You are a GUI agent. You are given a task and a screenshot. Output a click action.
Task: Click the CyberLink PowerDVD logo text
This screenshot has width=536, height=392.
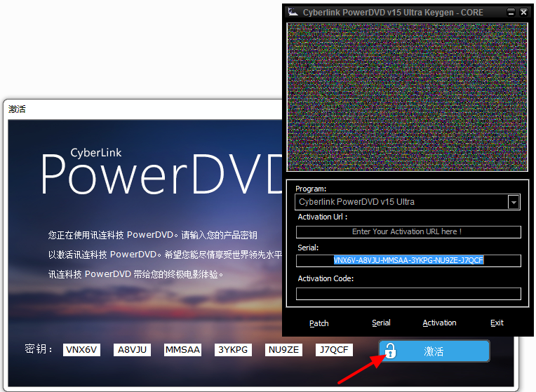pos(161,173)
